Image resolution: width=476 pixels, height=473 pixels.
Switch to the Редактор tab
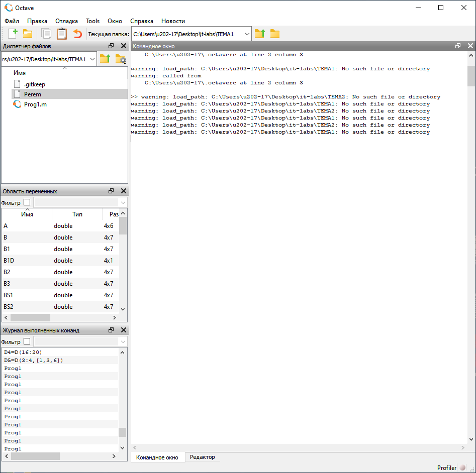(x=202, y=457)
